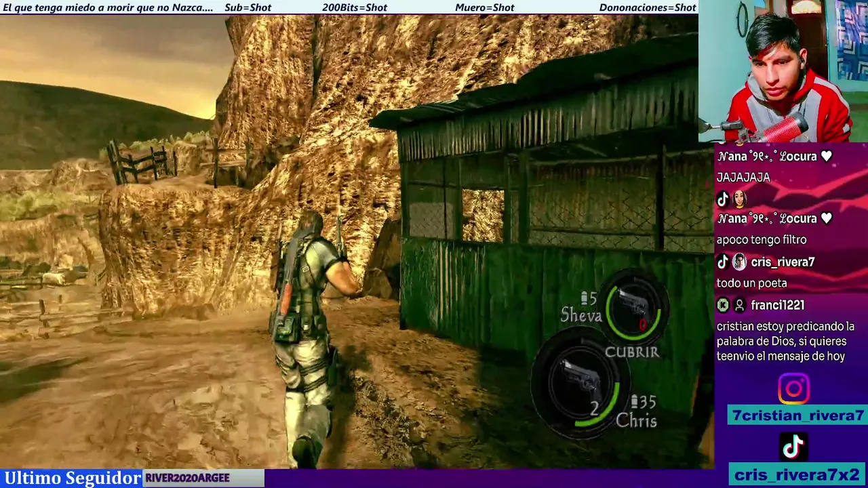Click Nana Locura username above 'apoco tengo filtro'
The height and width of the screenshot is (488, 868).
click(774, 218)
